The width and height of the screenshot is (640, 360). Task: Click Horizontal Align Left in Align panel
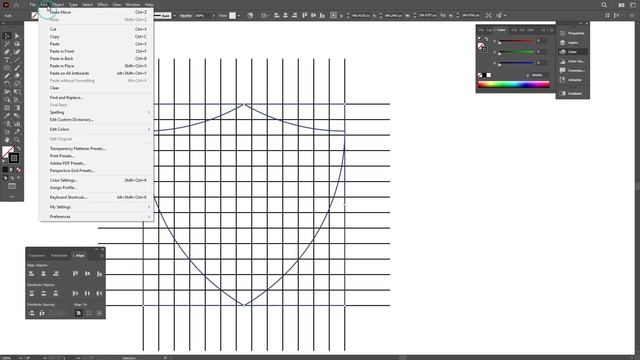(x=31, y=273)
